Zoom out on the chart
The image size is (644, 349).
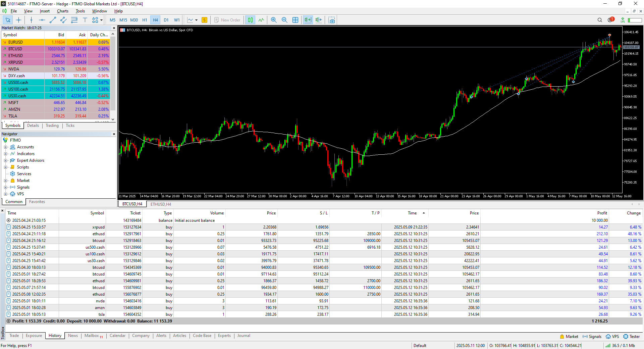284,20
